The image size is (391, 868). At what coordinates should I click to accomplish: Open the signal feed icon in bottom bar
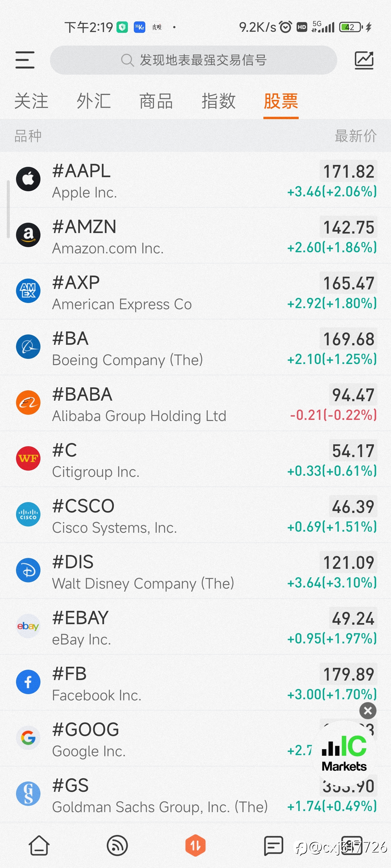pos(117,845)
